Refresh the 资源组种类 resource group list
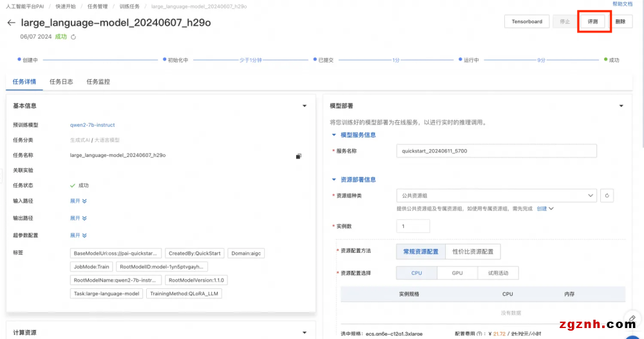The width and height of the screenshot is (644, 339). click(607, 196)
